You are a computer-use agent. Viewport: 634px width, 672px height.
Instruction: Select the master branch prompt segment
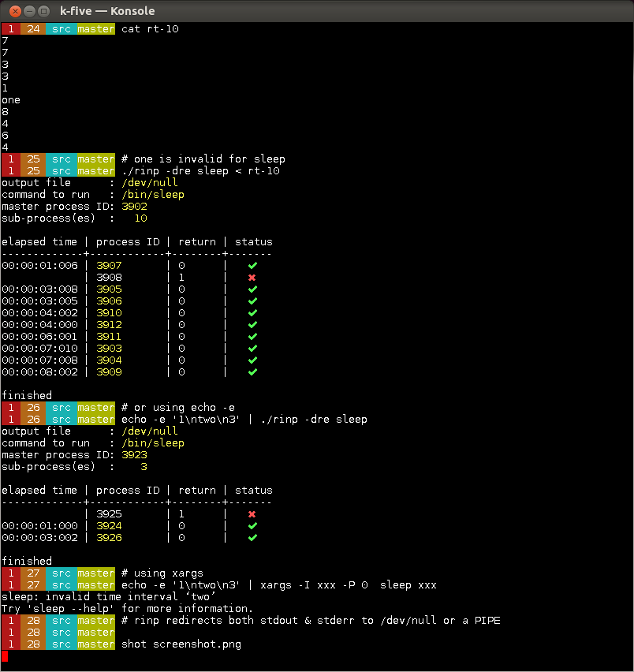pos(95,28)
